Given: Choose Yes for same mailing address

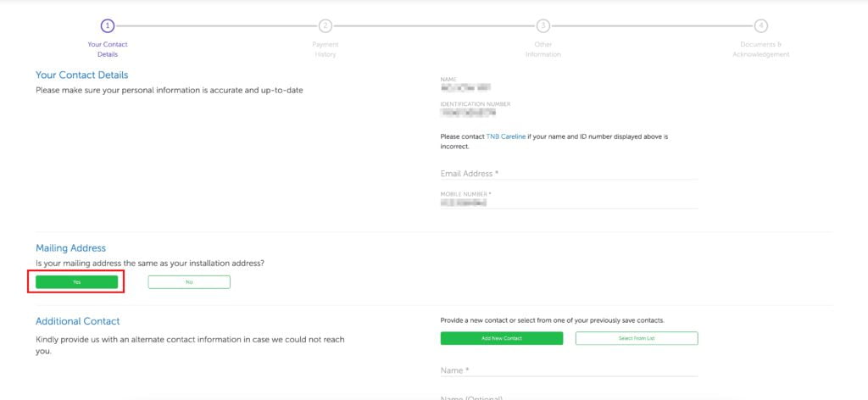Looking at the screenshot, I should pos(77,282).
